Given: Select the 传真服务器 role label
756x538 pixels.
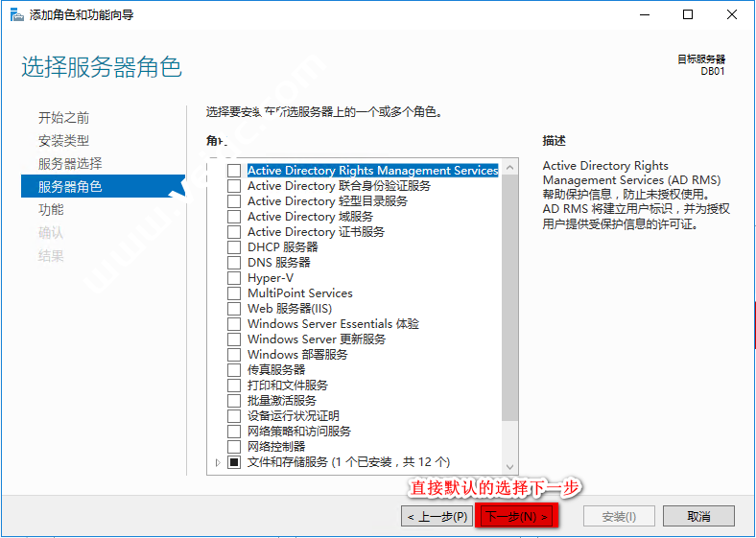Looking at the screenshot, I should point(276,370).
